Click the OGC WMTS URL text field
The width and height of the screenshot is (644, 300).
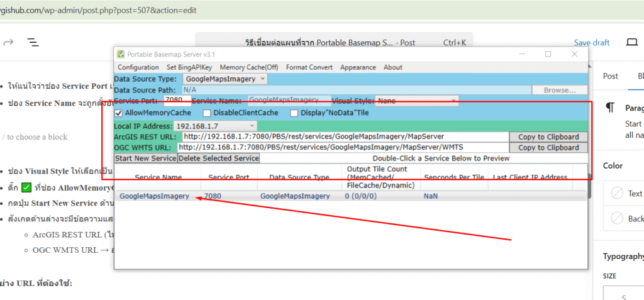pos(343,148)
